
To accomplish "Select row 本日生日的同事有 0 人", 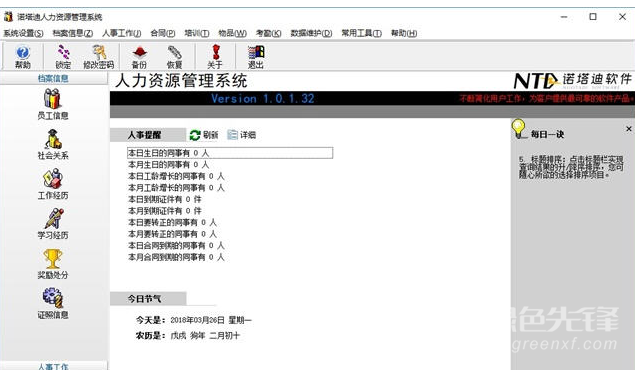I will [230, 153].
